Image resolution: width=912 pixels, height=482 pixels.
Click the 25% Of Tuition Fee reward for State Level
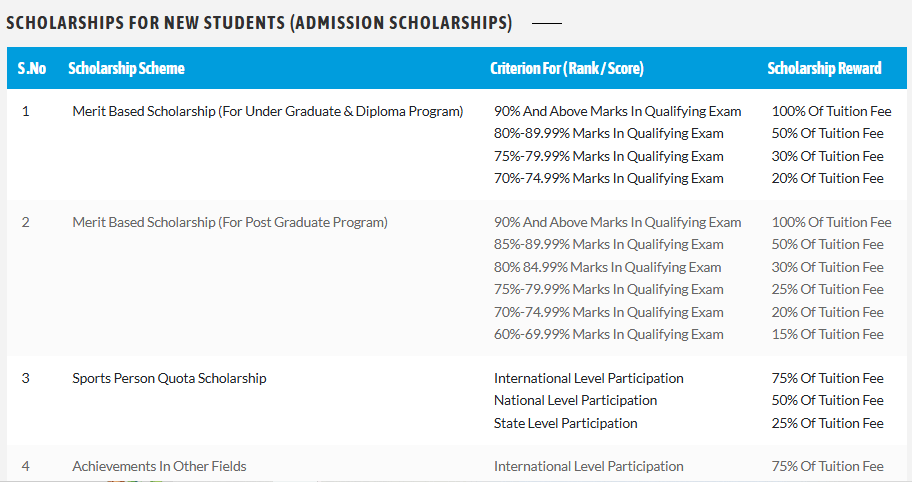pyautogui.click(x=827, y=423)
